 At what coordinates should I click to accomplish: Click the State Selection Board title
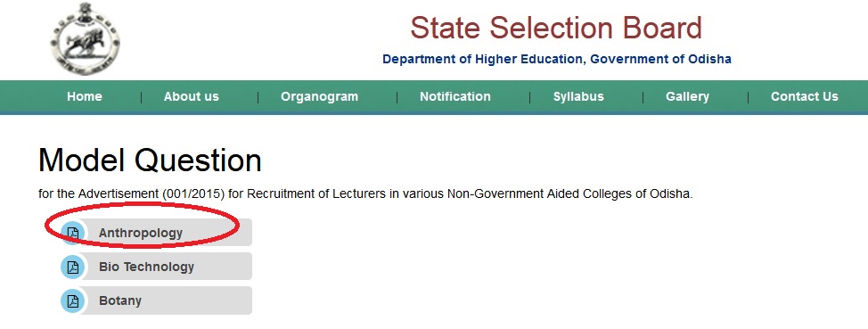pos(556,28)
